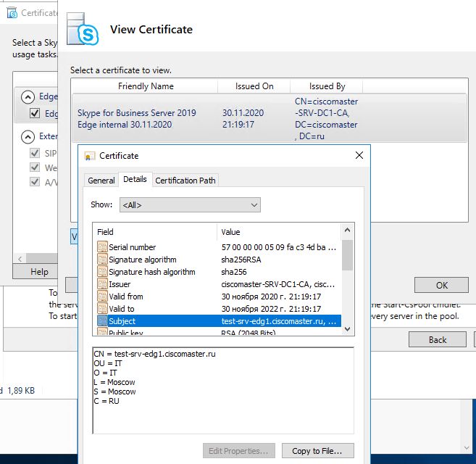Click the Issuer field icon
This screenshot has height=464, width=476.
102,284
